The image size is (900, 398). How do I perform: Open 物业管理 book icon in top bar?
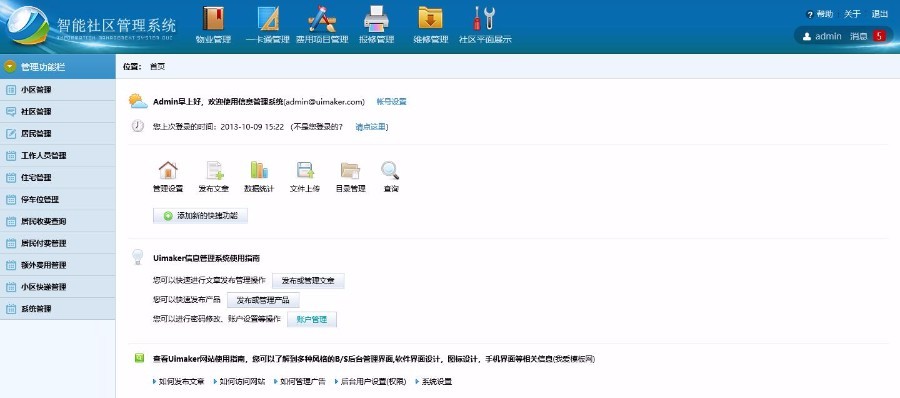point(213,18)
